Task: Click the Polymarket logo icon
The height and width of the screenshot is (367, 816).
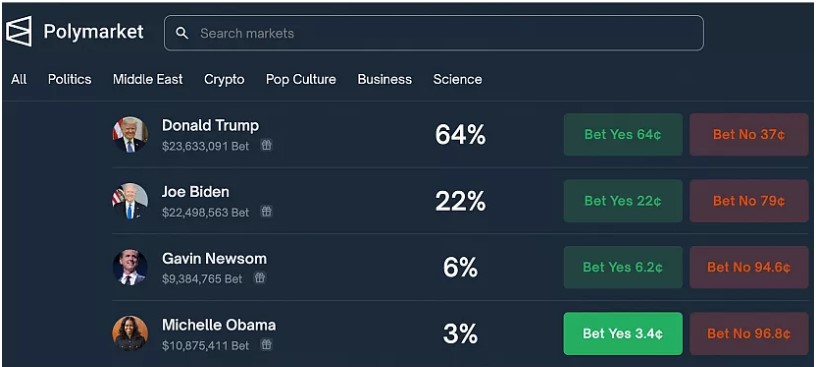Action: pos(19,31)
